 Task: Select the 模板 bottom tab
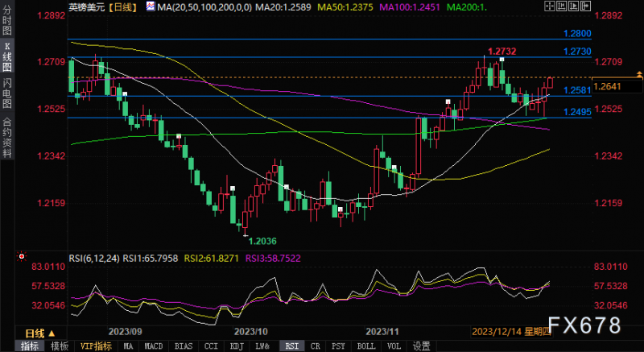[x=60, y=346]
